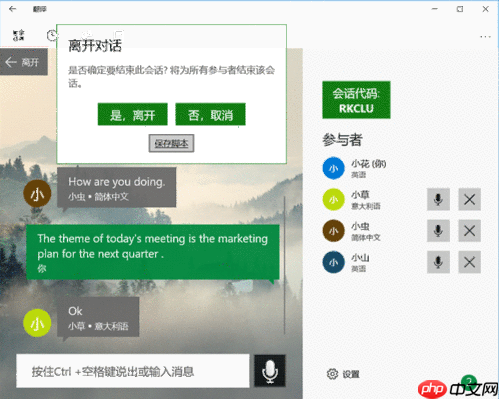The height and width of the screenshot is (399, 499).
Task: Remove participant 小草 with X icon
Action: coord(469,199)
